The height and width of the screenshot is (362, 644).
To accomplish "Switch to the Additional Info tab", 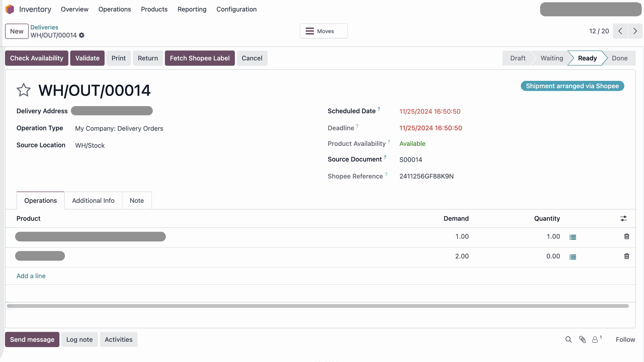I will pyautogui.click(x=93, y=200).
